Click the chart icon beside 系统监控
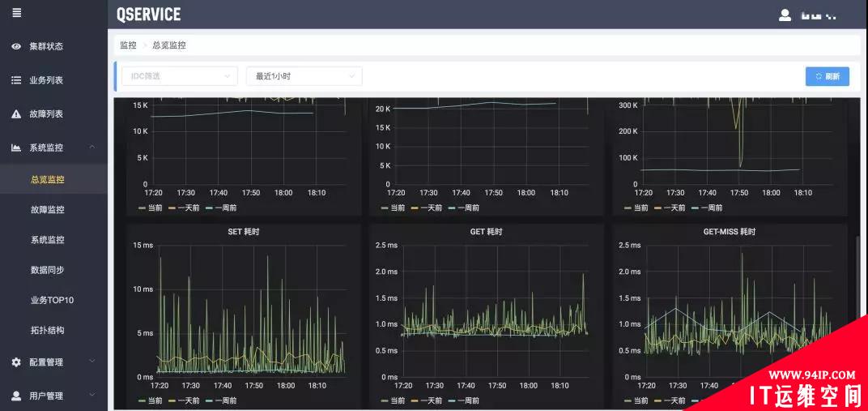This screenshot has height=411, width=868. pyautogui.click(x=17, y=148)
